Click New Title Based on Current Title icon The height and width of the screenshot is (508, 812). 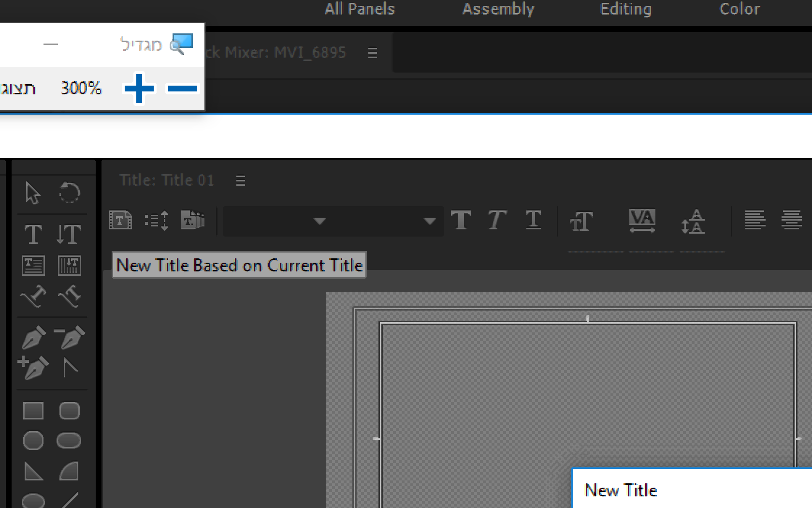120,220
